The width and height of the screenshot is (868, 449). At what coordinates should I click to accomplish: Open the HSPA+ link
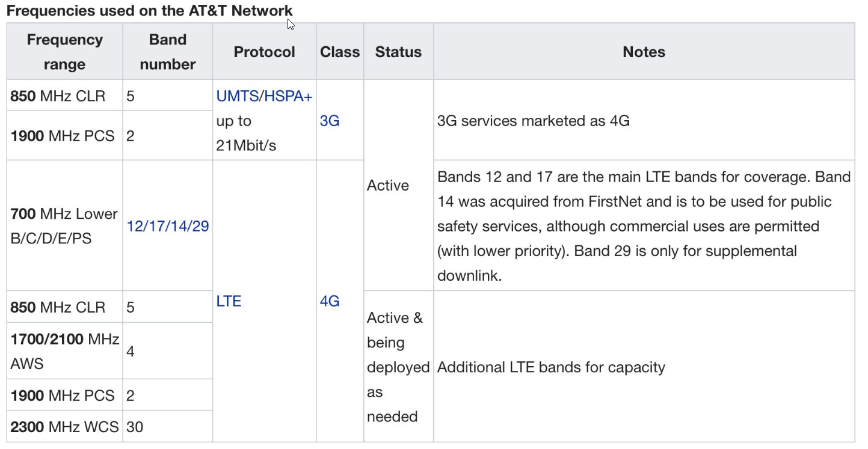tap(288, 96)
